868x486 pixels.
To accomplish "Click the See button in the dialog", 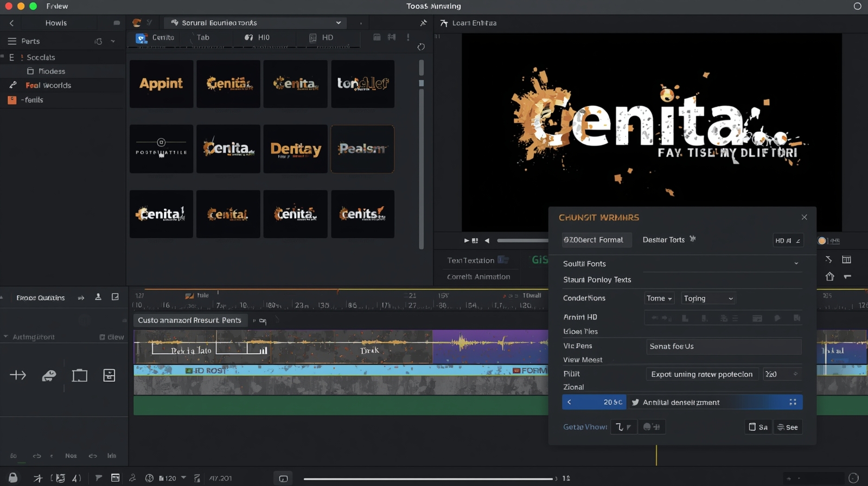I will click(788, 427).
